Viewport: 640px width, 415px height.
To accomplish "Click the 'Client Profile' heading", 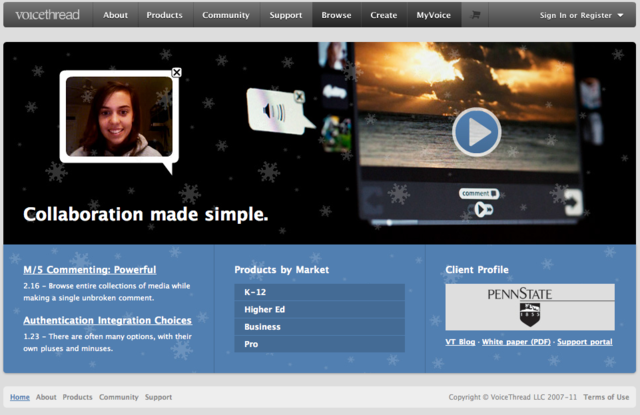I will [477, 270].
